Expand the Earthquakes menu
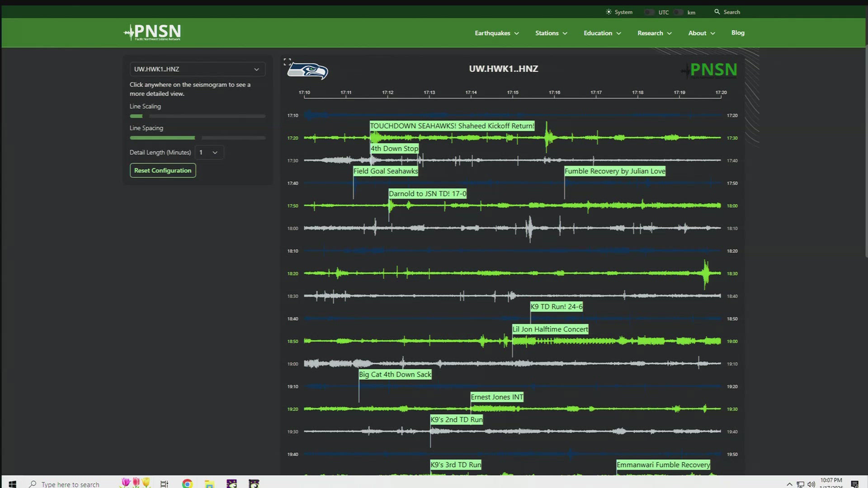 tap(496, 33)
